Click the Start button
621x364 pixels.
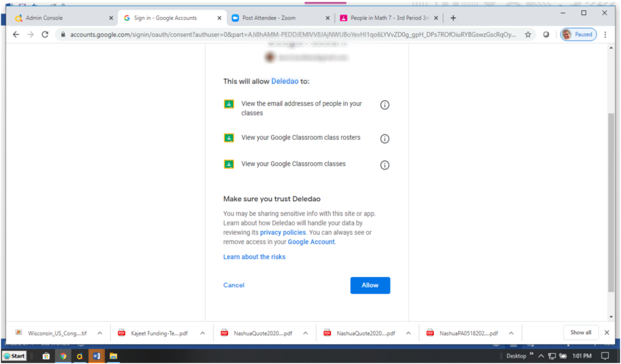click(15, 356)
